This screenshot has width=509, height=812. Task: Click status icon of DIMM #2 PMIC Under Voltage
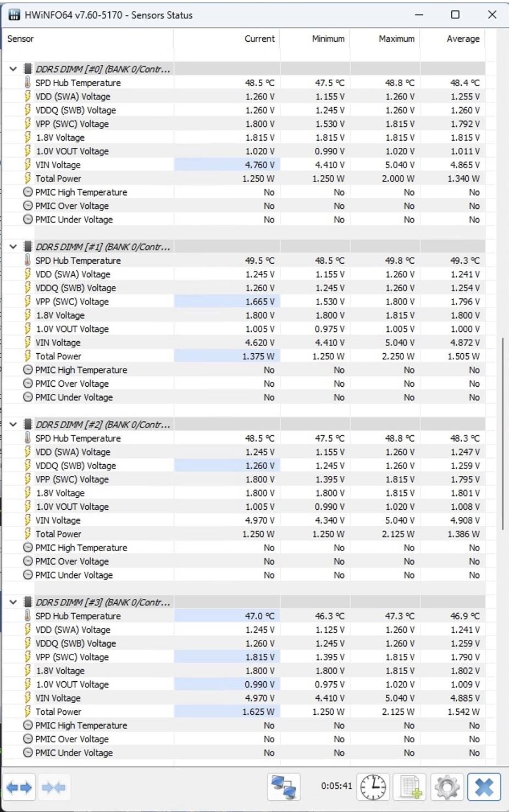pyautogui.click(x=28, y=575)
